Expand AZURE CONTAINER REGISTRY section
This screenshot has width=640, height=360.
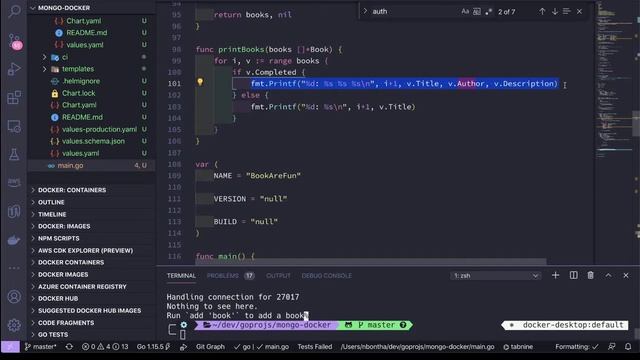[82, 287]
